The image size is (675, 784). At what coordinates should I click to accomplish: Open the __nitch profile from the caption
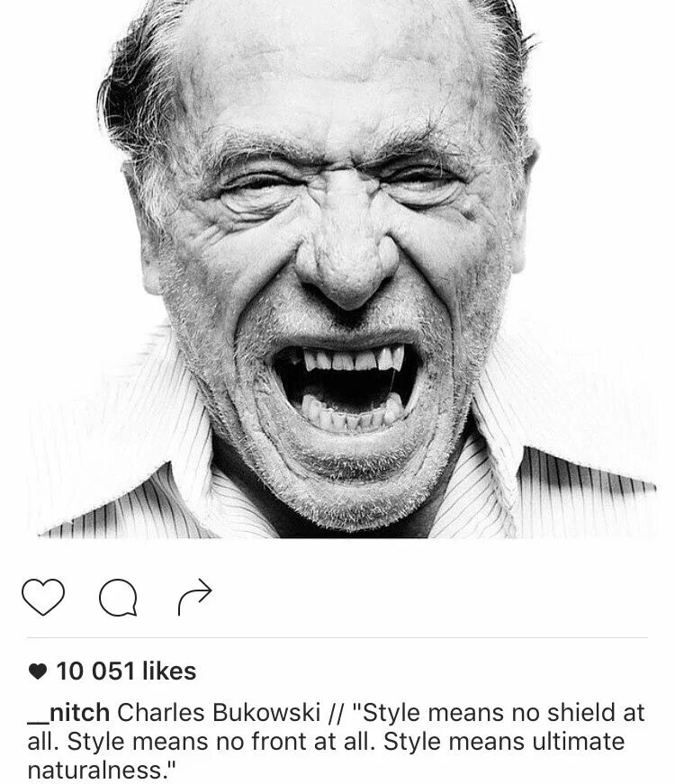(68, 713)
